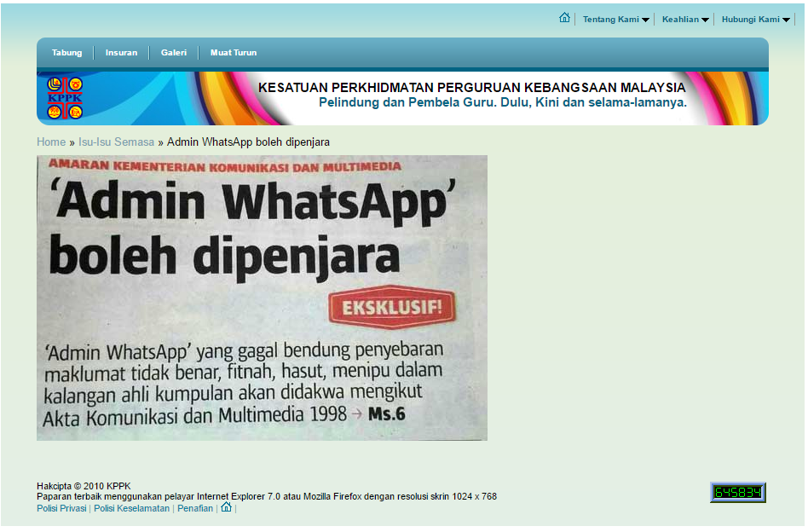Click the breadcrumb text Admin WhatsApp boleh dipenjara
This screenshot has width=808, height=532.
248,142
